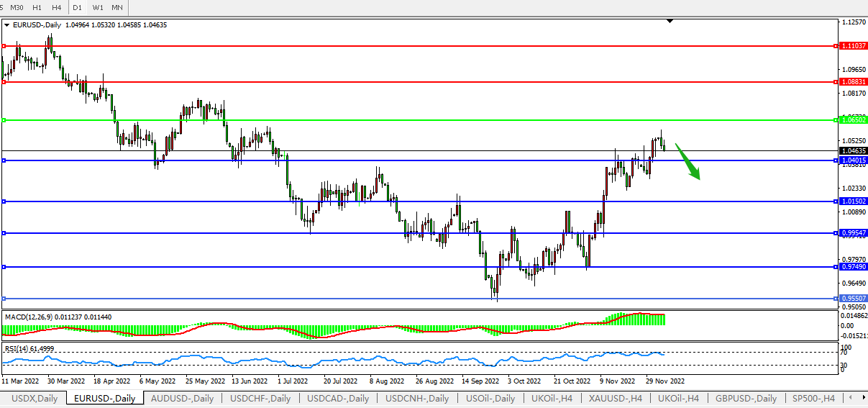Choose the MN monthly timeframe
Viewport: 868px width, 408px height.
coord(117,7)
